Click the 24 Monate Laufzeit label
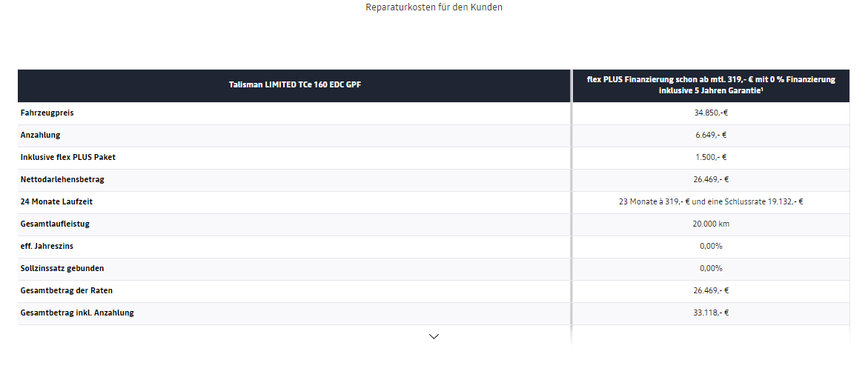This screenshot has height=374, width=868. [56, 202]
